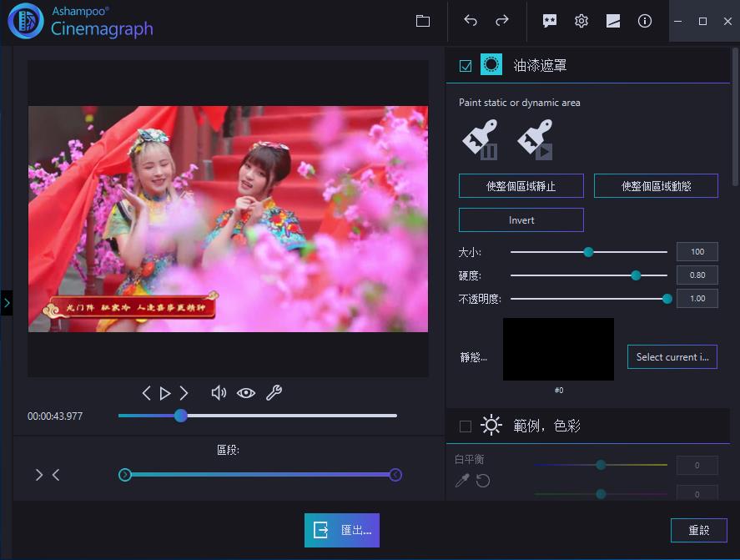Open the feedback speech bubble icon
The height and width of the screenshot is (560, 740).
coord(550,22)
